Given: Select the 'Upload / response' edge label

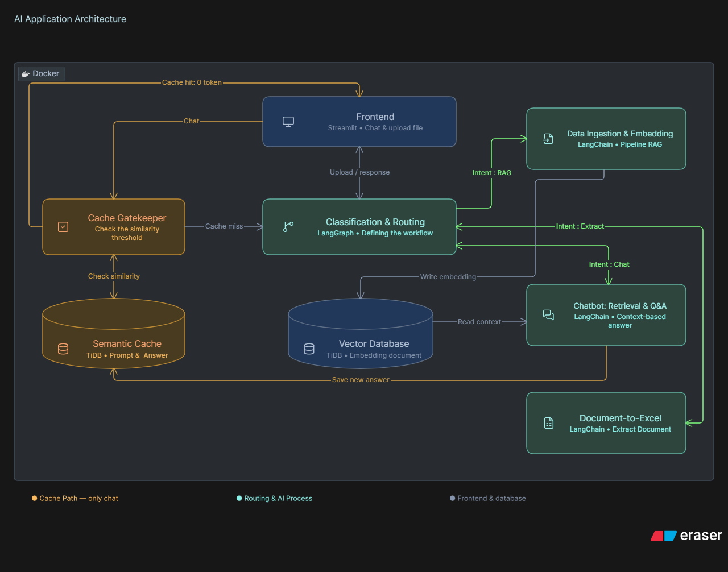Looking at the screenshot, I should [360, 172].
